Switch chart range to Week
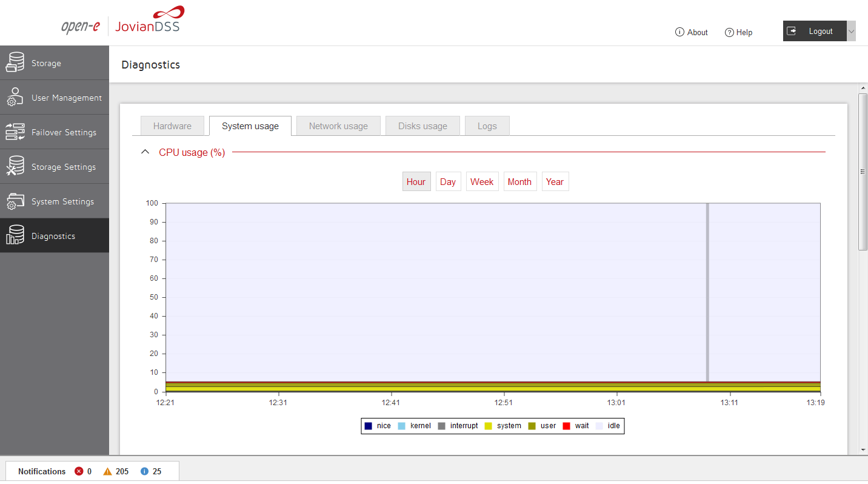Viewport: 868px width, 484px height. coord(482,182)
